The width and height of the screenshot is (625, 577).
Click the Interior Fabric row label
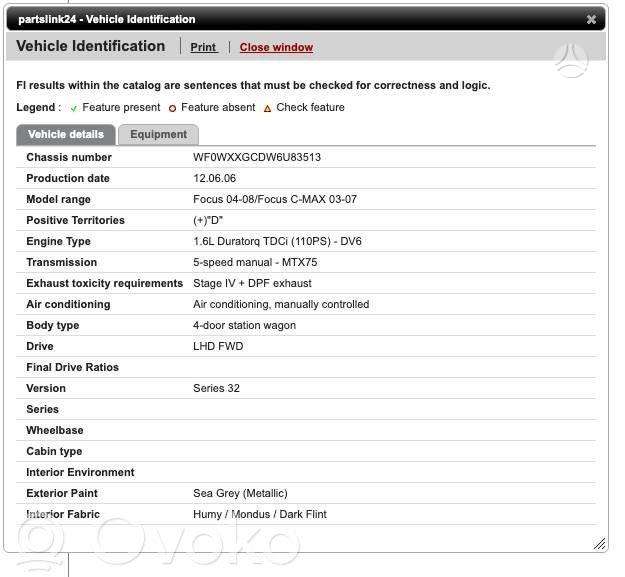coord(63,514)
